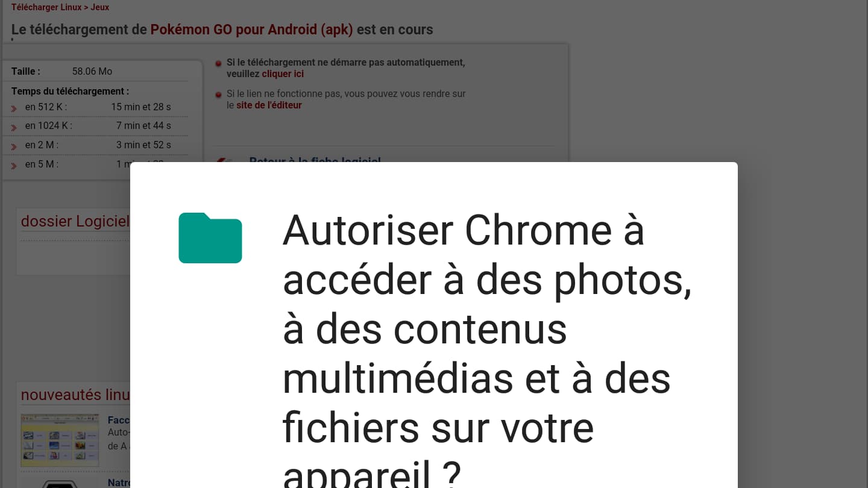Click the 'Facc' software title link

[119, 420]
